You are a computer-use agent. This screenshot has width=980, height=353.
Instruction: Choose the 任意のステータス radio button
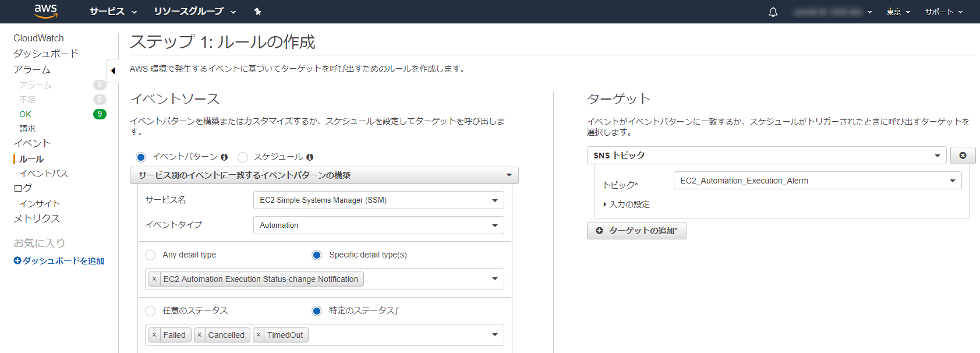pyautogui.click(x=150, y=311)
